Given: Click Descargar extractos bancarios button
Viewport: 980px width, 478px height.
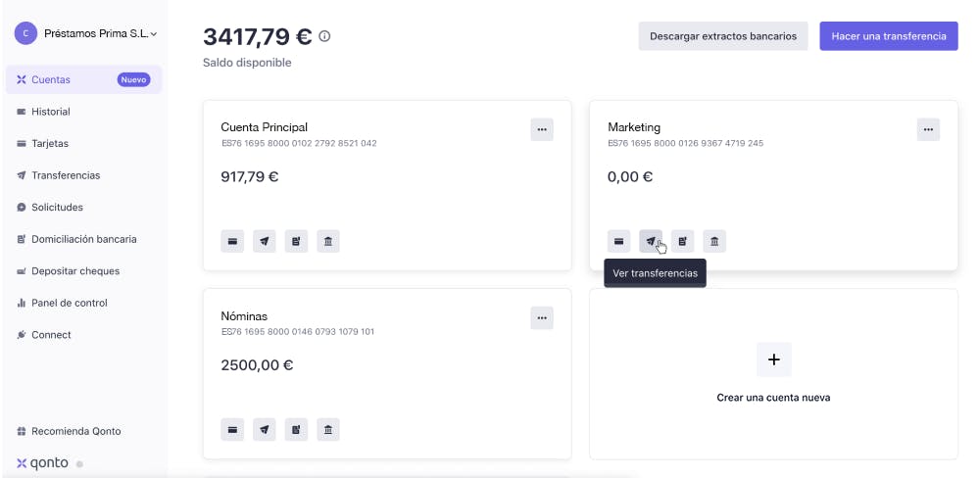Looking at the screenshot, I should pyautogui.click(x=723, y=36).
